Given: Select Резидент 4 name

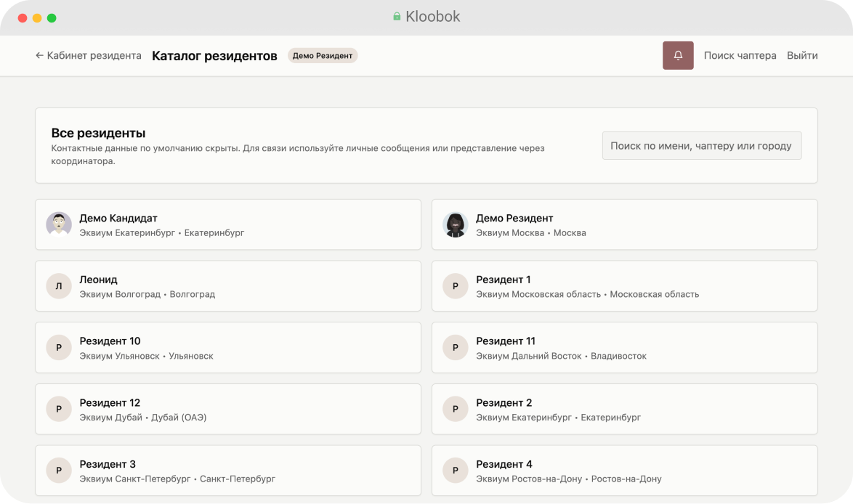Looking at the screenshot, I should (504, 464).
